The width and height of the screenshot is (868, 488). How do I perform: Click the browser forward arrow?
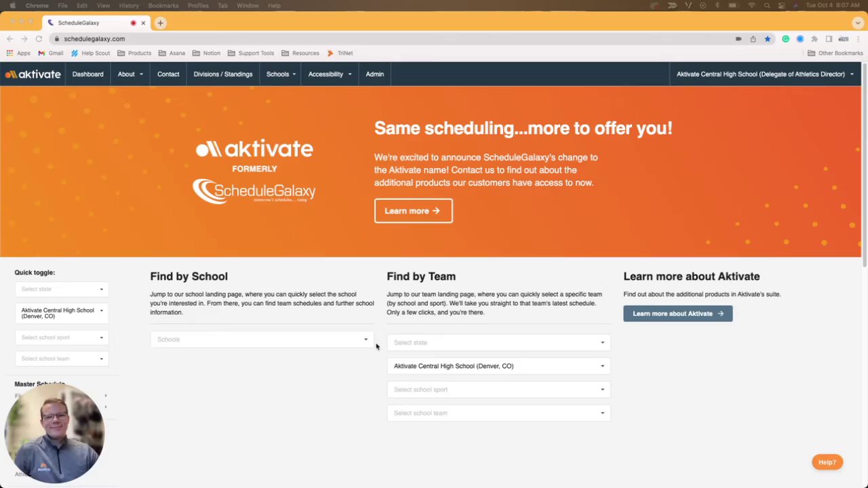24,39
